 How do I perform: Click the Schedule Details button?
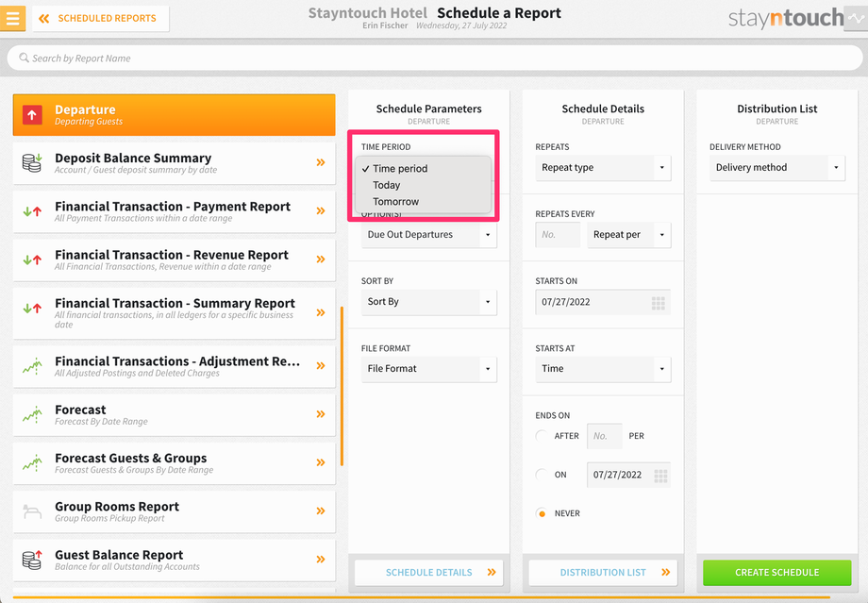click(429, 573)
